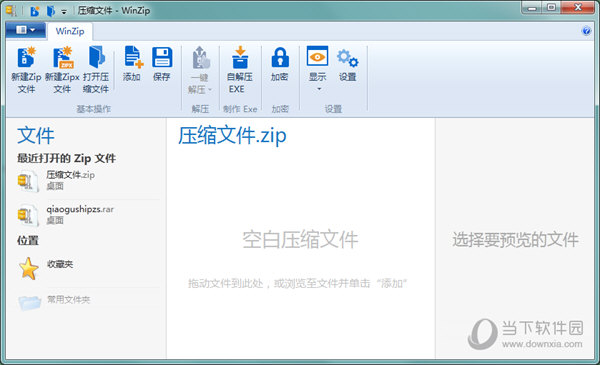Click the 文件 panel heading
Screen dimensions: 600x365
[36, 135]
